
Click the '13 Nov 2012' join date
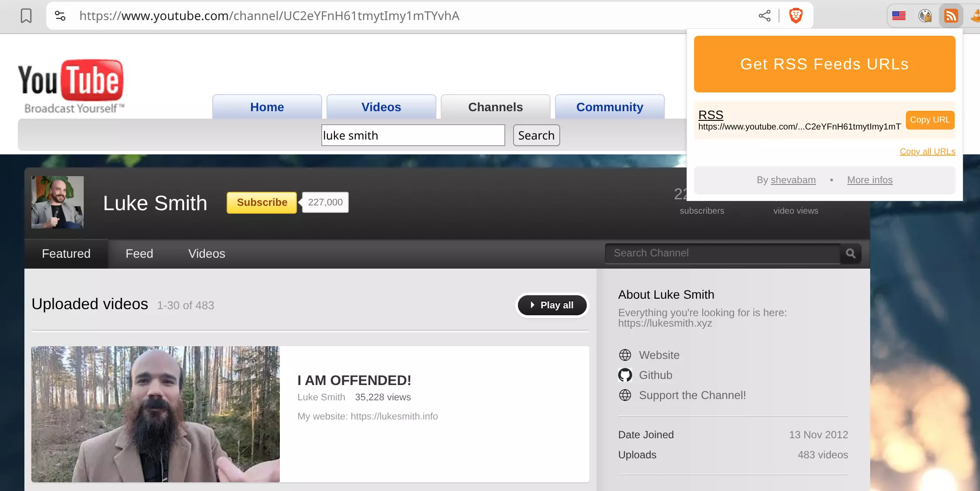pyautogui.click(x=818, y=435)
